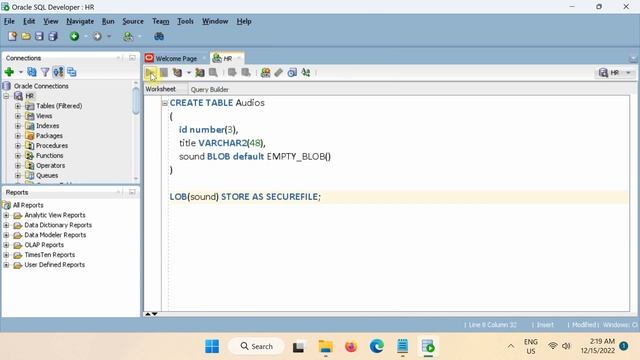Open the SQL Worksheet connection icon
The image size is (640, 360).
(x=128, y=36)
